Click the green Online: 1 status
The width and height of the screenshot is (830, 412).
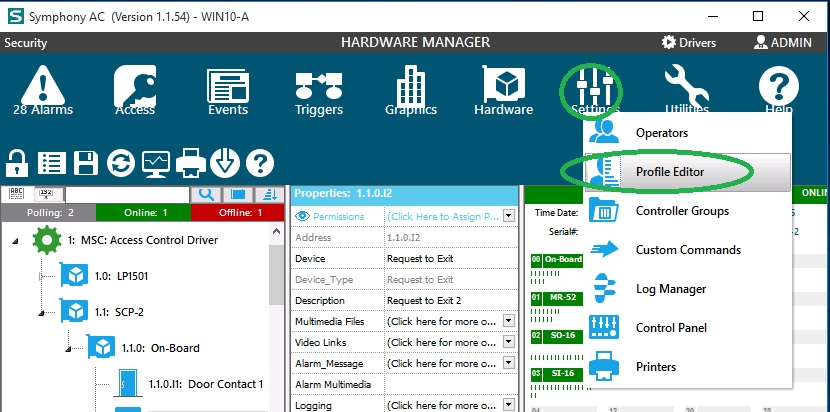click(143, 213)
